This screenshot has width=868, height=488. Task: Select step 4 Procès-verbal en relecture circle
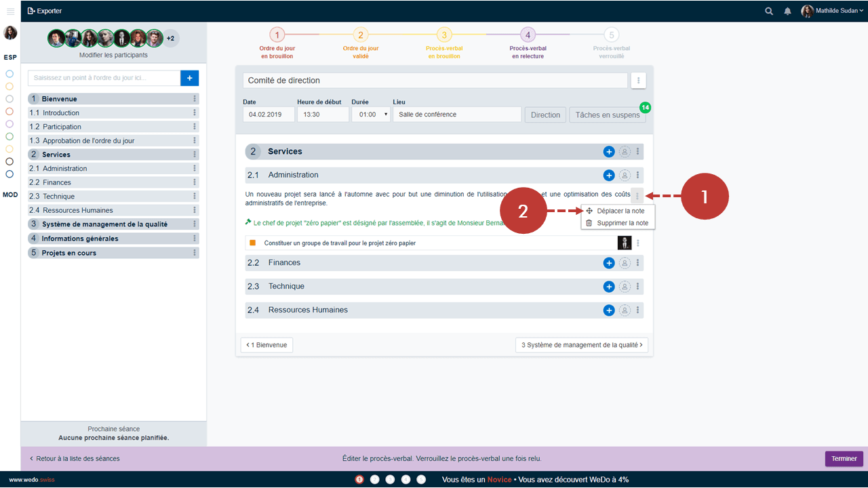(528, 35)
